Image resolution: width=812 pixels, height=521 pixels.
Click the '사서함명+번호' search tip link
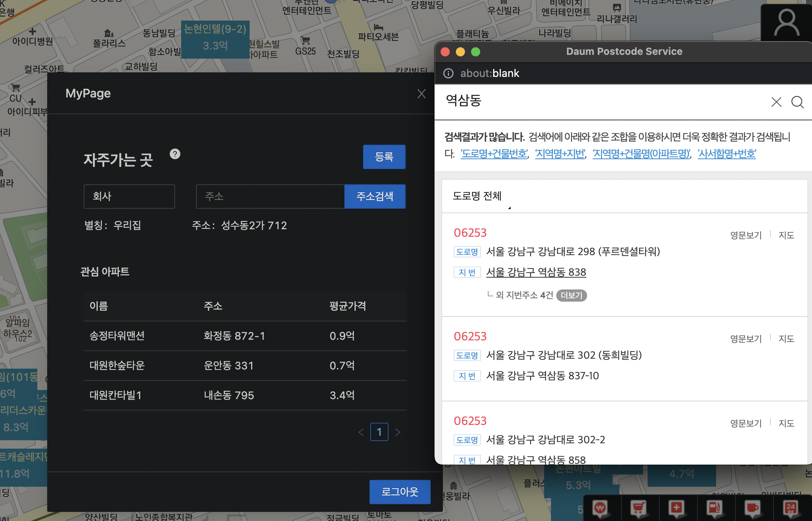727,154
